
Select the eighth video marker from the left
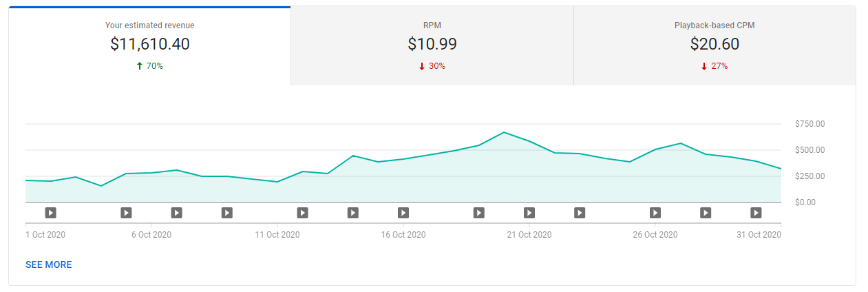(x=478, y=213)
